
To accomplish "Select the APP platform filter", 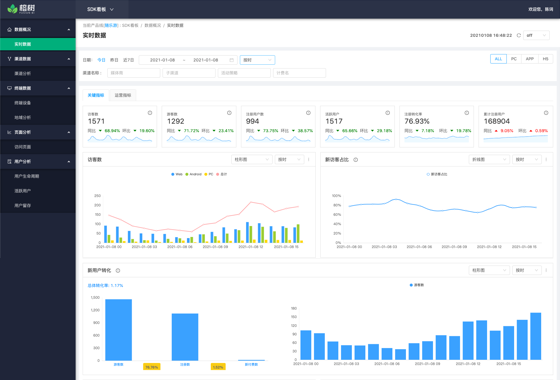I will pyautogui.click(x=530, y=59).
